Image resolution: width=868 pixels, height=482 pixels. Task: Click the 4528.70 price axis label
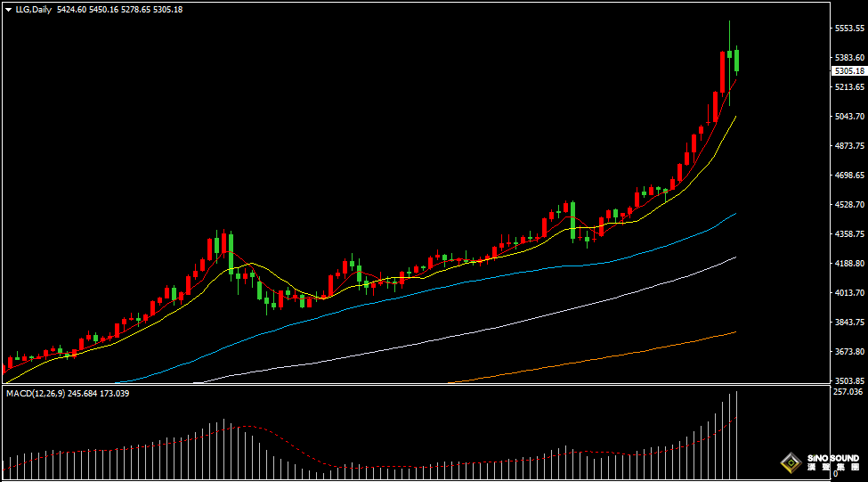(x=849, y=204)
